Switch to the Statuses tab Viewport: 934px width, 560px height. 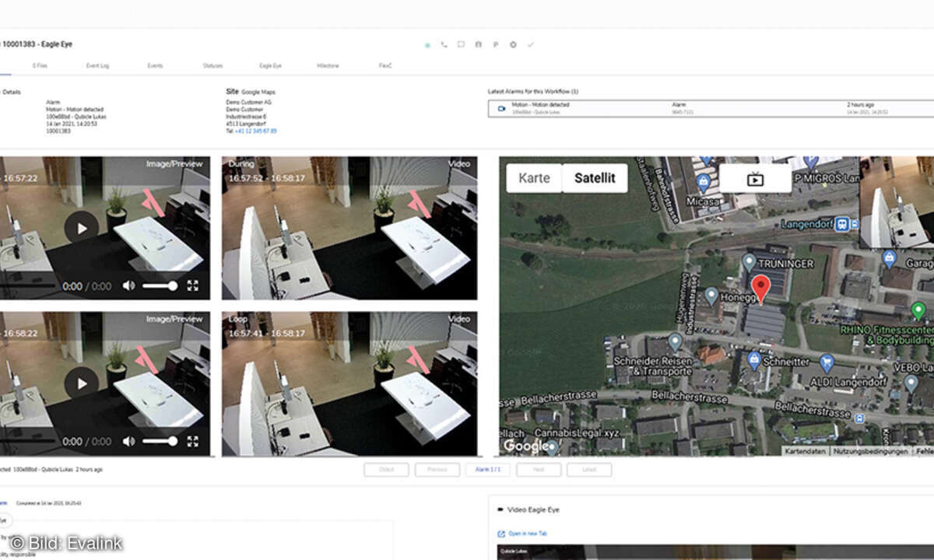click(212, 66)
